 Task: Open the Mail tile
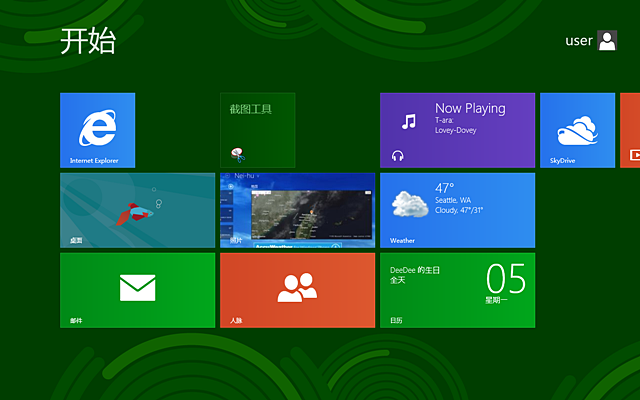(138, 290)
